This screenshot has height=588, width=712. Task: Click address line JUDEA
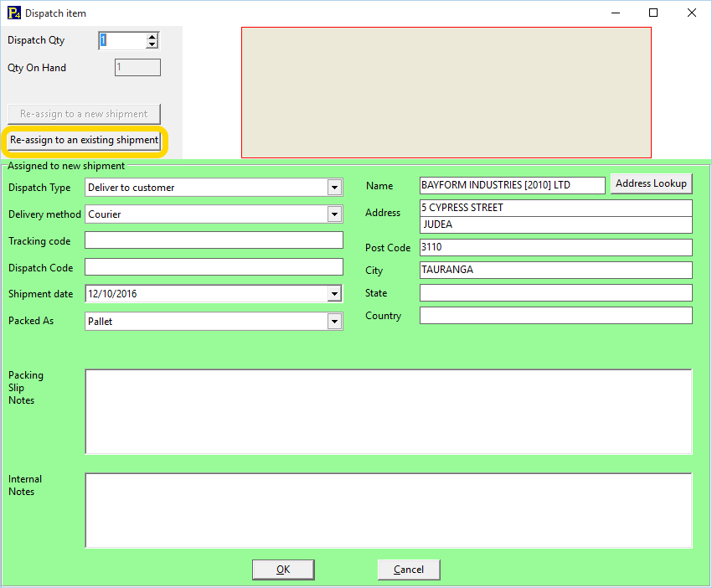click(x=556, y=224)
